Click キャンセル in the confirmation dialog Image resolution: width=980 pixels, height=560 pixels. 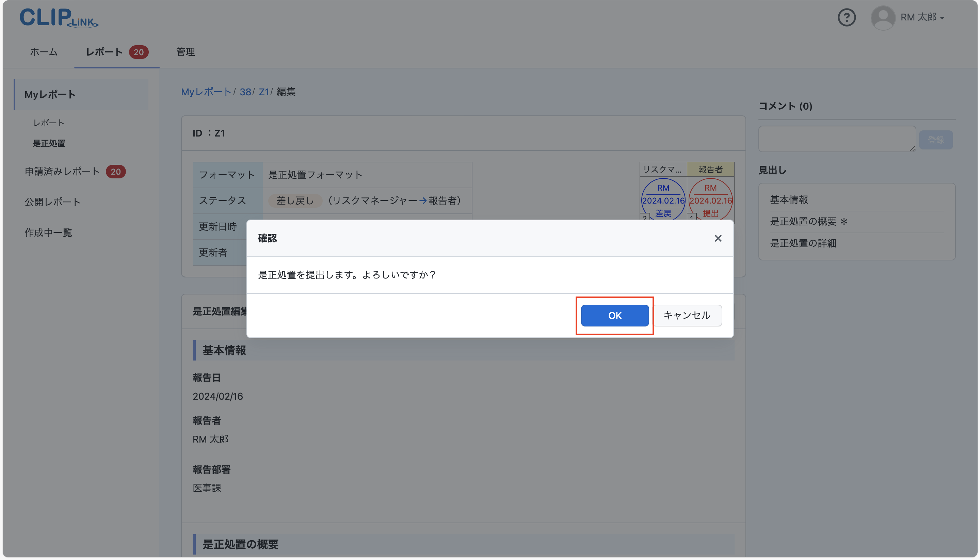tap(687, 315)
